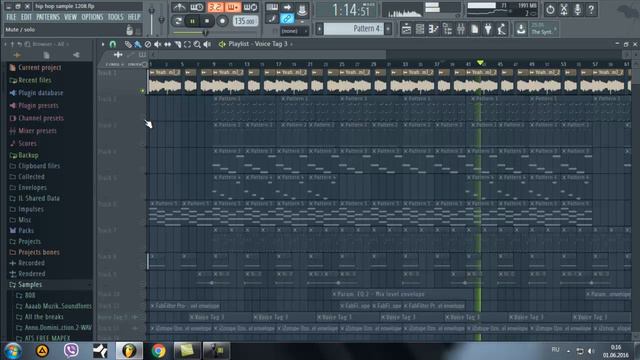The width and height of the screenshot is (640, 360).
Task: Select the playlist mute tool
Action: (x=158, y=44)
